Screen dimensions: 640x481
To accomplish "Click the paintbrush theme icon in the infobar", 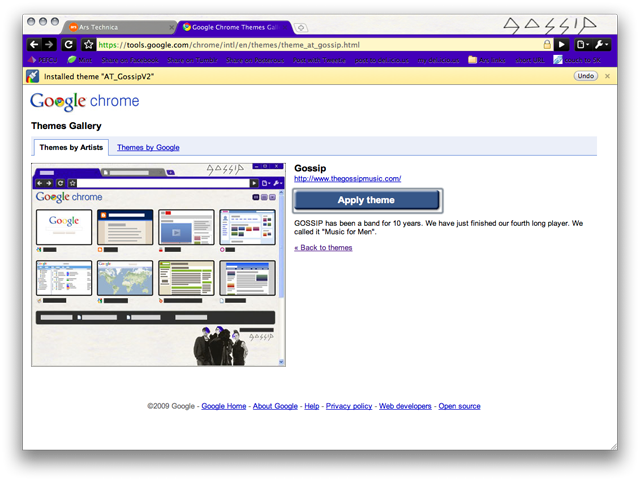I will [x=33, y=76].
